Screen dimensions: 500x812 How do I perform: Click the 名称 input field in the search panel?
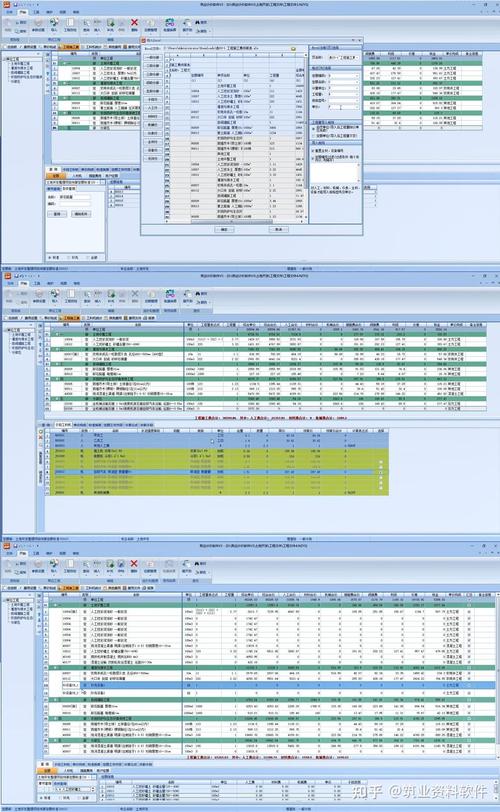click(74, 197)
